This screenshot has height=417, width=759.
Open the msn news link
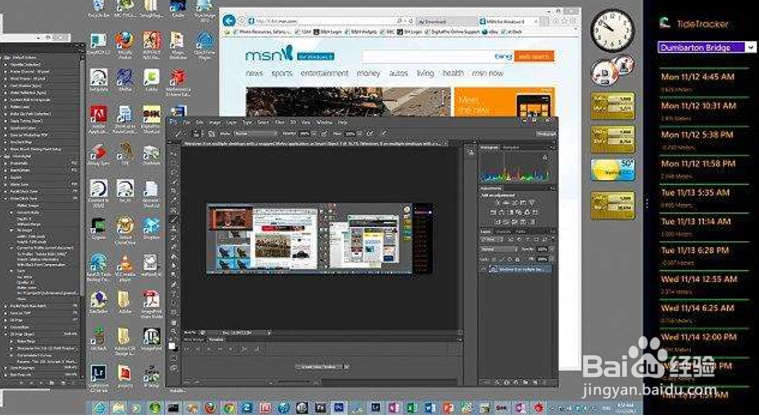pos(254,73)
